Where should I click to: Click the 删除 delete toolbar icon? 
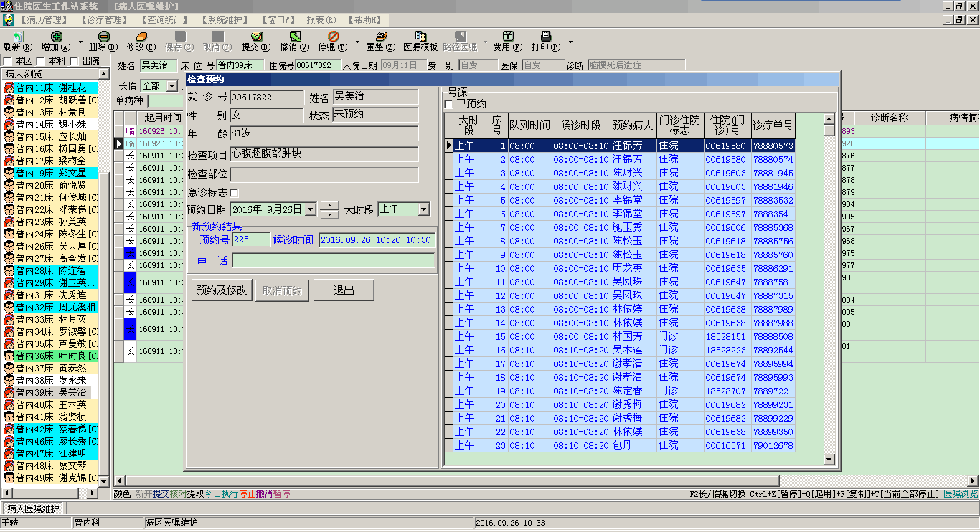(103, 37)
